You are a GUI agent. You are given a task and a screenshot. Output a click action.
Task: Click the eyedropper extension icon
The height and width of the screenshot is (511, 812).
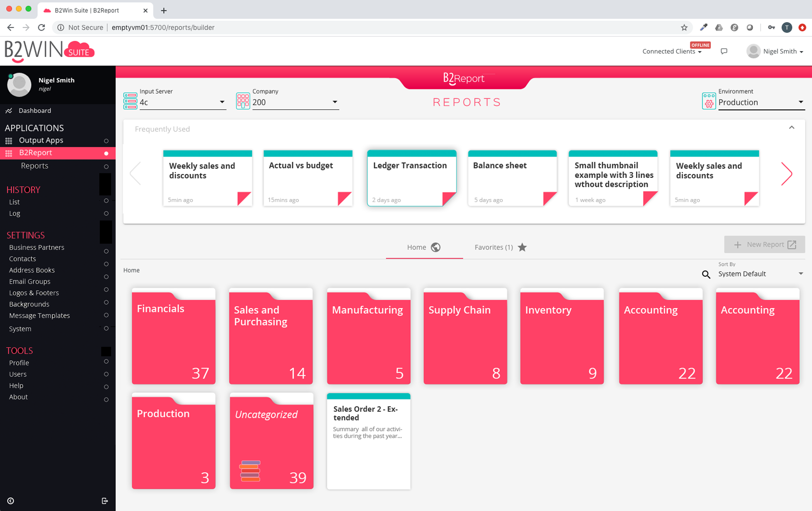pos(704,27)
